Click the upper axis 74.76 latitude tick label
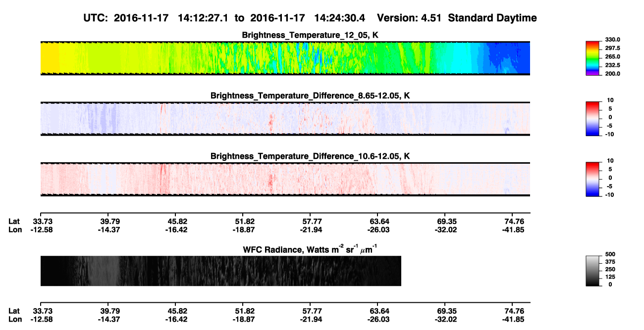The height and width of the screenshot is (330, 644). tap(514, 221)
